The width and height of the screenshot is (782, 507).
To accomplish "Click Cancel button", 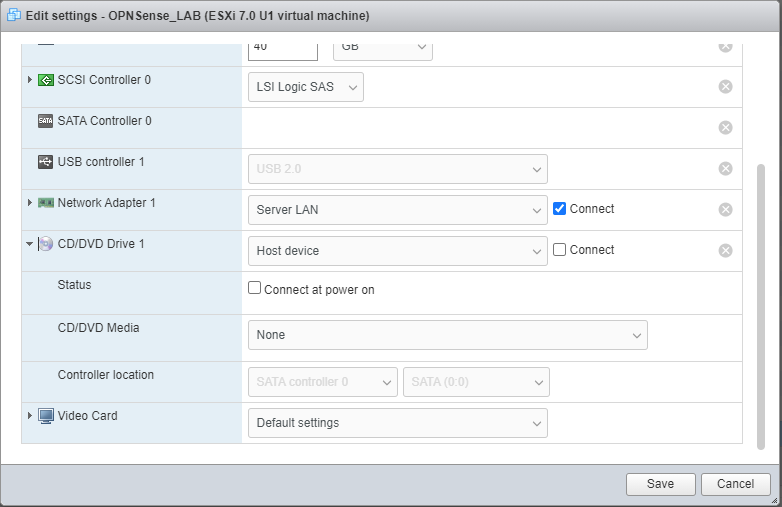I will (x=736, y=484).
